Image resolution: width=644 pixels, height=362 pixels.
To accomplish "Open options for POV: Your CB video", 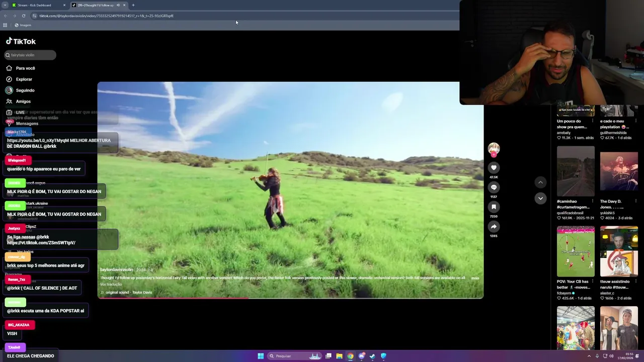I will point(593,282).
